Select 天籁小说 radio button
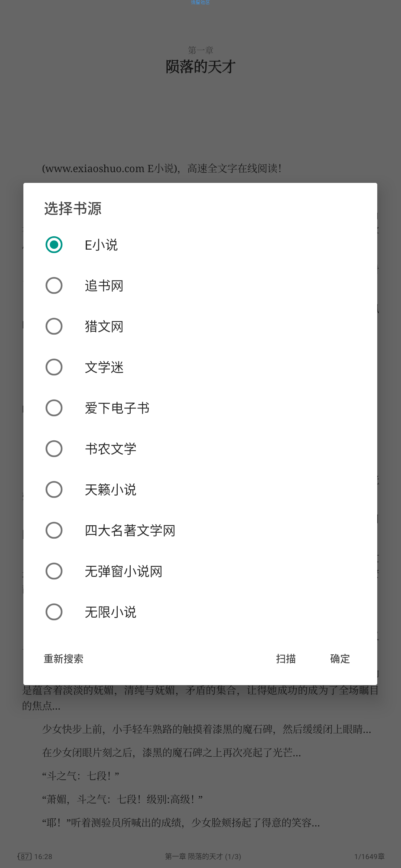The width and height of the screenshot is (401, 868). tap(54, 490)
